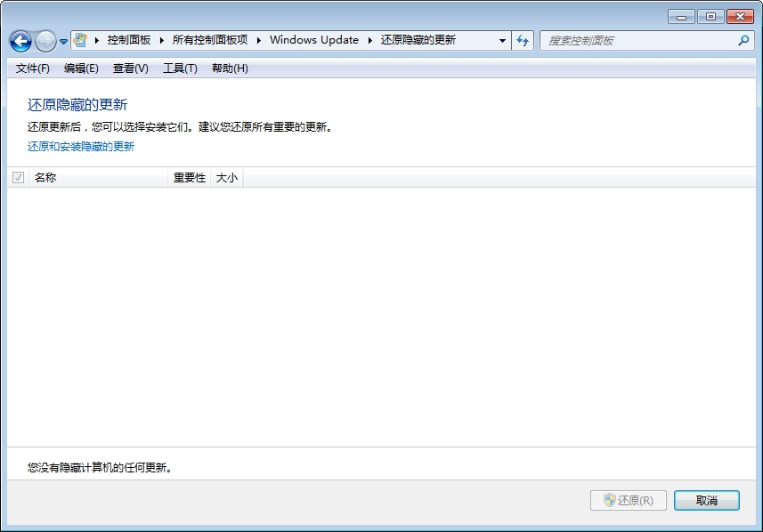Toggle the select-all checkbox in list header
This screenshot has width=763, height=532.
[18, 178]
